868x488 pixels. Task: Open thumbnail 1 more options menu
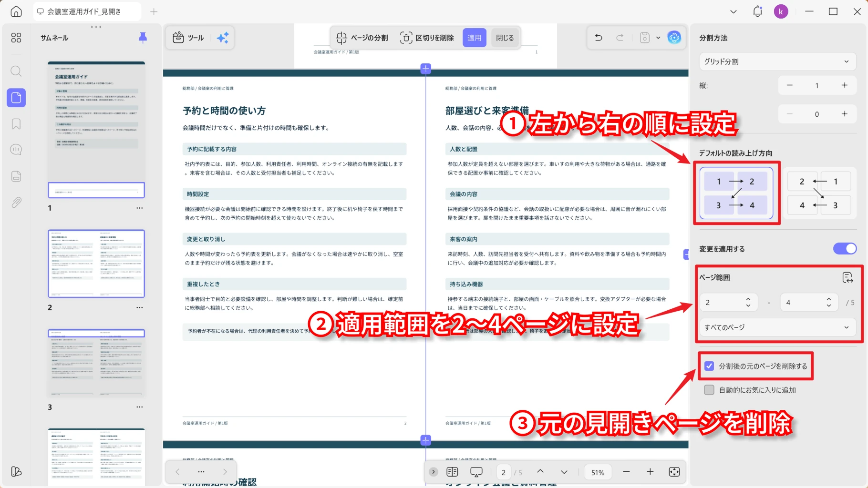[x=139, y=208]
